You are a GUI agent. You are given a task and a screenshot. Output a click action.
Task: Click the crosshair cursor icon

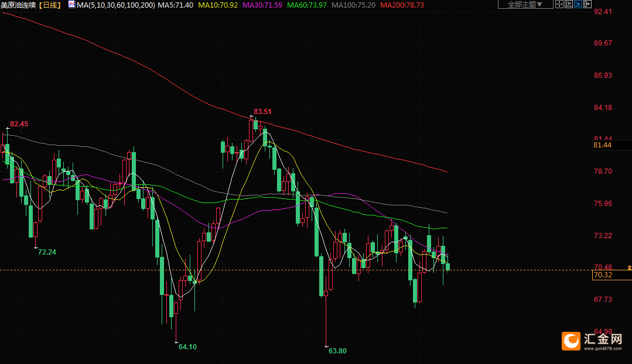click(559, 5)
